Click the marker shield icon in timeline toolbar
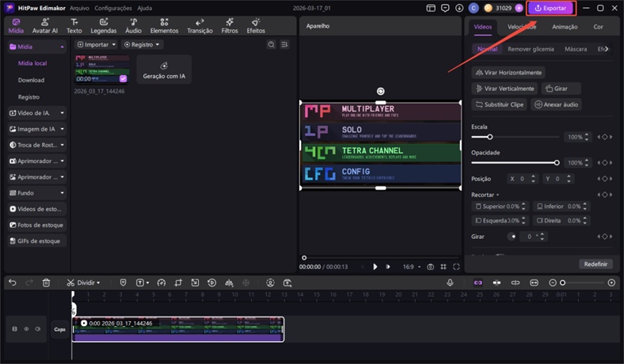 coord(123,282)
